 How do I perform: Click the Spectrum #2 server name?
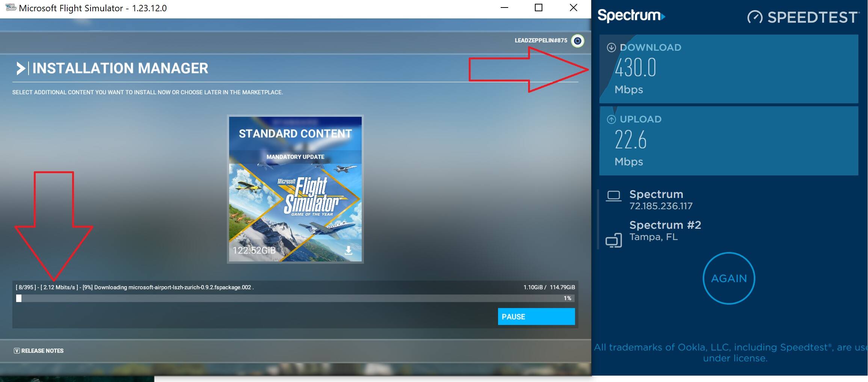665,225
